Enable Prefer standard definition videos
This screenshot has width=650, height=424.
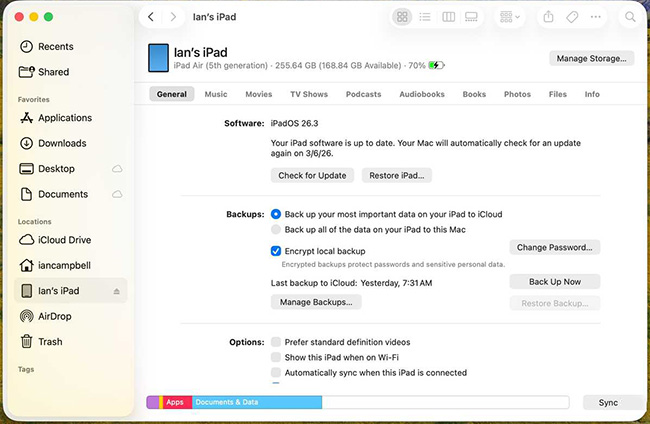276,342
